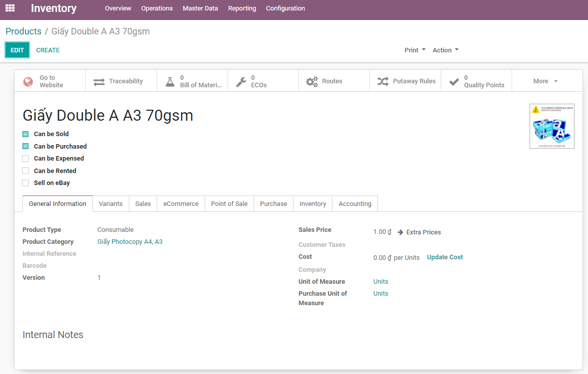Viewport: 588px width, 374px height.
Task: Toggle the Sell on eBay checkbox
Action: [x=25, y=183]
